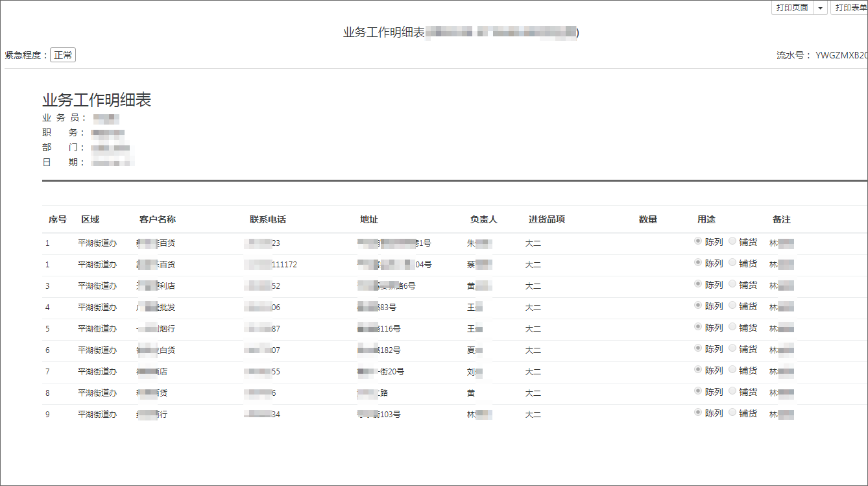Click the 打印页面 button
868x486 pixels.
(792, 8)
